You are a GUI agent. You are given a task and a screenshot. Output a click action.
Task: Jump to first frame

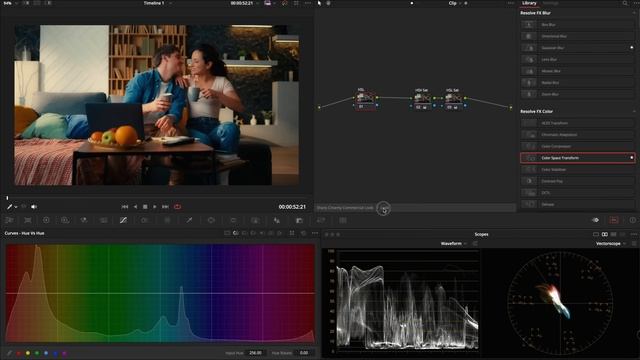click(x=125, y=207)
